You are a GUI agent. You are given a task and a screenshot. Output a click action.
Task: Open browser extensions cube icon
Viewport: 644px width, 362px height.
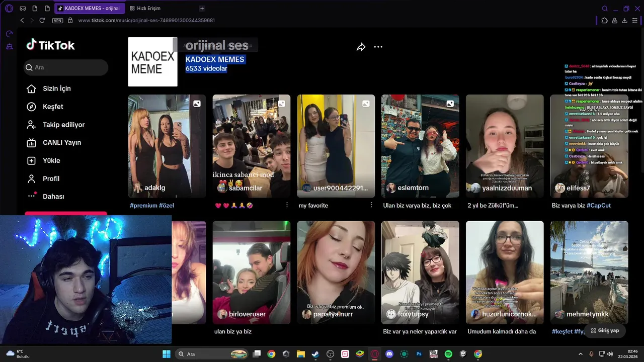[605, 21]
